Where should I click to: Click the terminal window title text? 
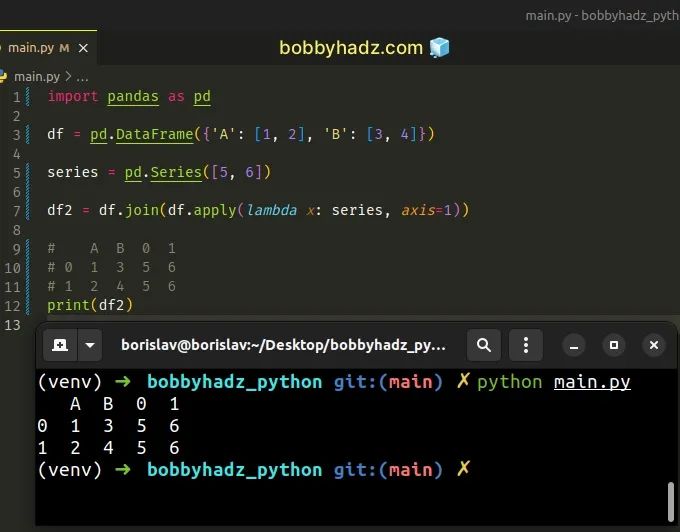pyautogui.click(x=283, y=345)
